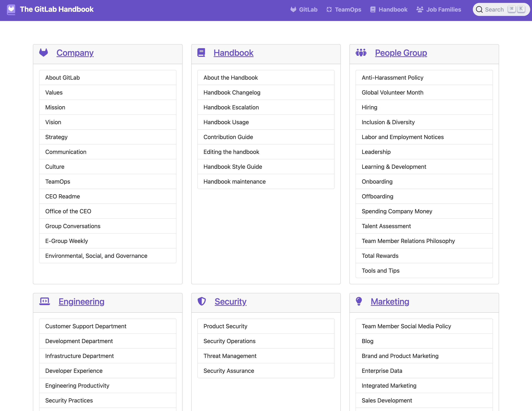The height and width of the screenshot is (411, 532).
Task: Focus the Search input field
Action: tap(501, 10)
